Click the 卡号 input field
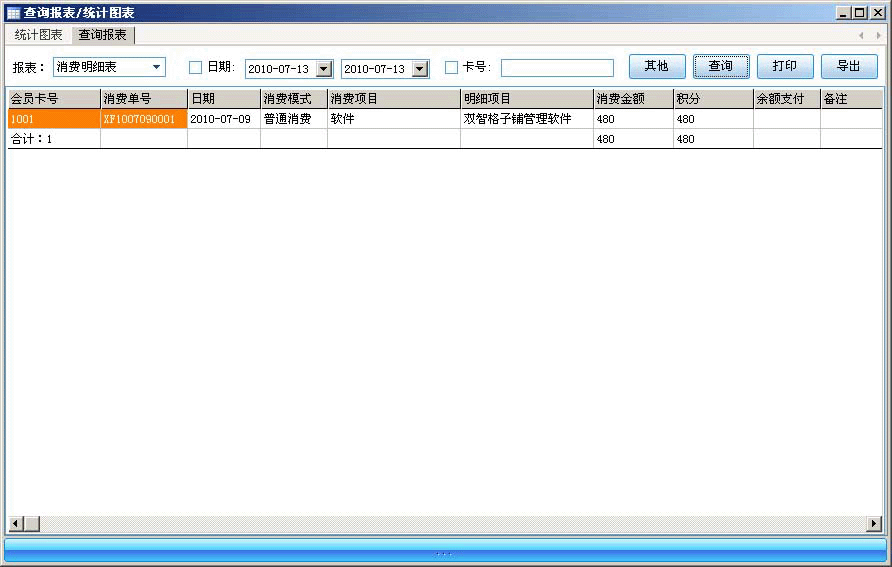This screenshot has width=892, height=567. [x=557, y=68]
